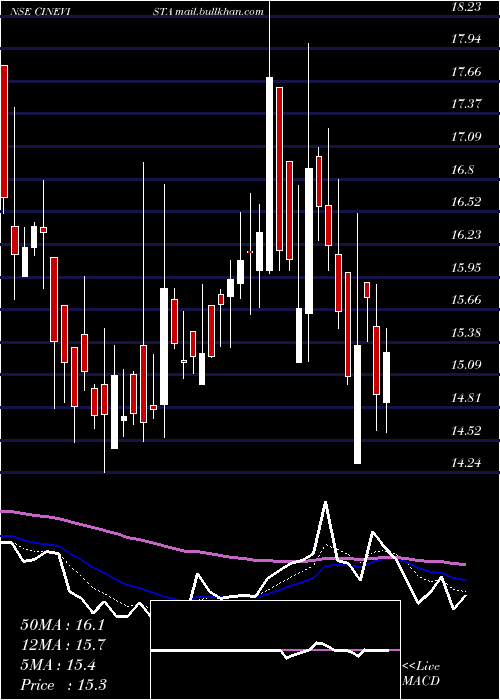The width and height of the screenshot is (500, 700).
Task: Click the 50MA : 16.1 readout
Action: (x=62, y=625)
